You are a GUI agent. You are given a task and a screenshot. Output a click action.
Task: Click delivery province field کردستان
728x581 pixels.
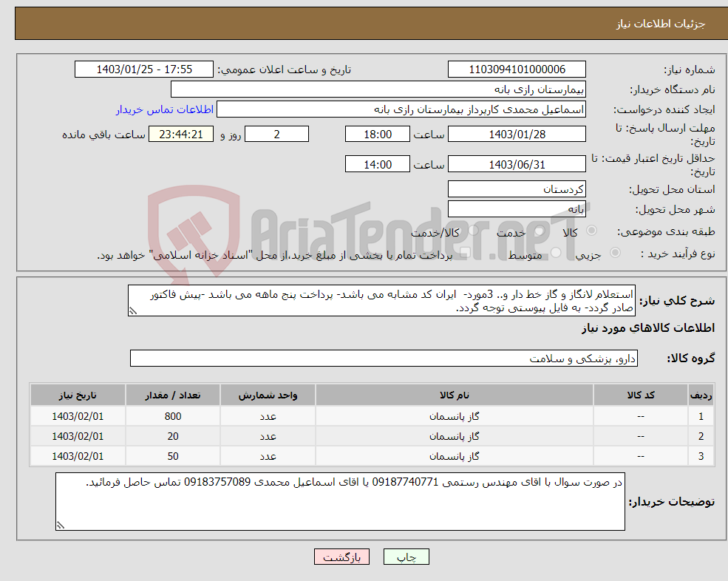(517, 189)
